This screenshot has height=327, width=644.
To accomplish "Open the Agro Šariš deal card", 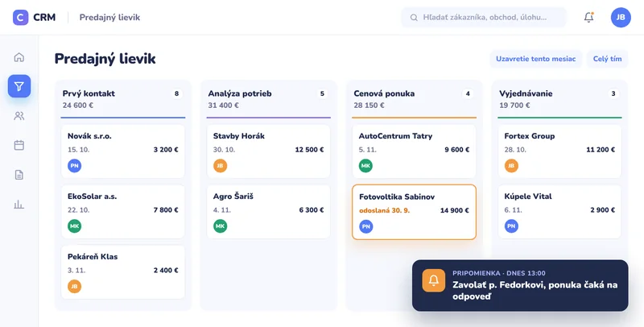I will tap(269, 212).
